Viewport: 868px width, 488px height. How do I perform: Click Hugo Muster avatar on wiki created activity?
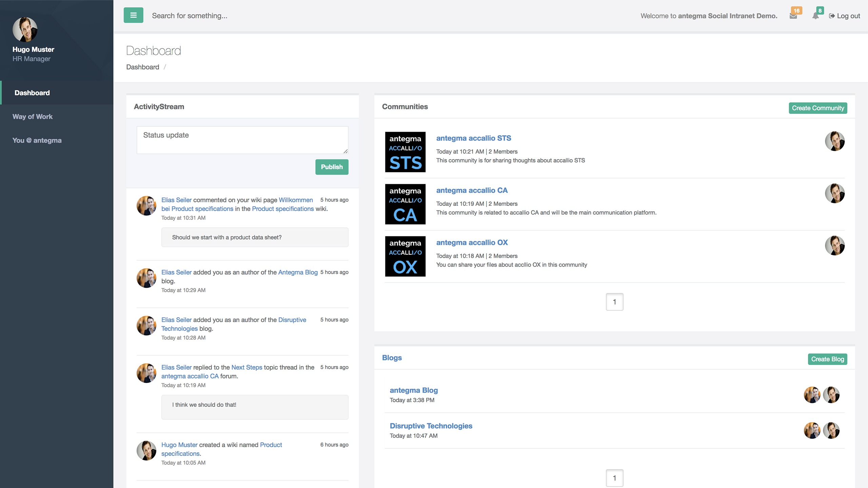point(146,450)
